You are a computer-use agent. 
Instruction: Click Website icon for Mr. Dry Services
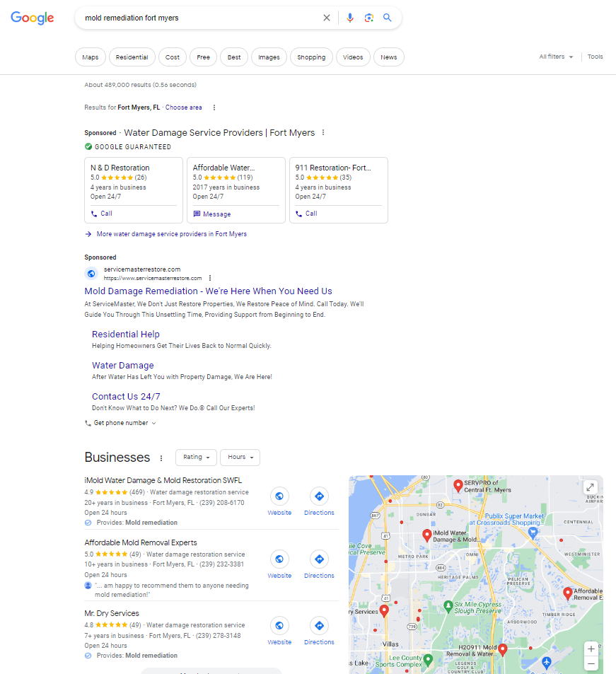279,626
